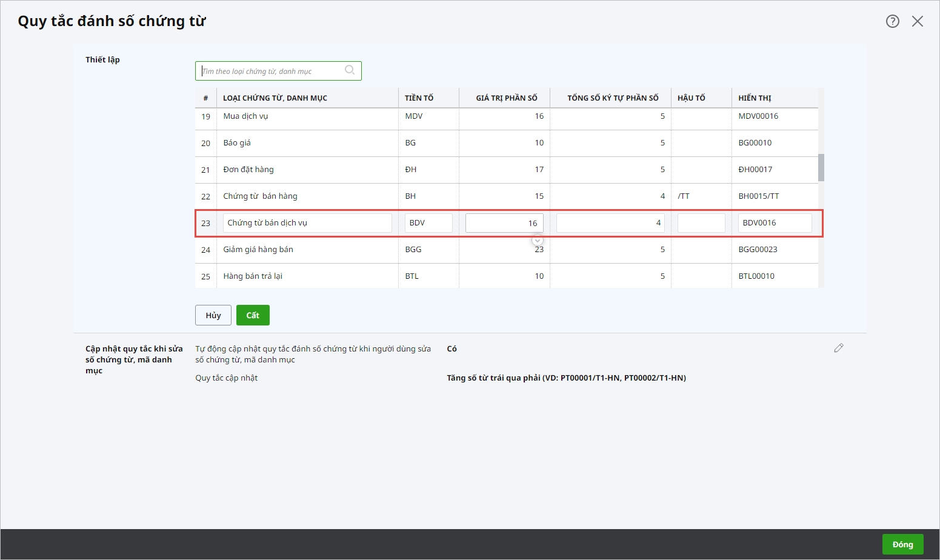Click the table vertical scrollbar thumb
The width and height of the screenshot is (940, 560).
(821, 167)
